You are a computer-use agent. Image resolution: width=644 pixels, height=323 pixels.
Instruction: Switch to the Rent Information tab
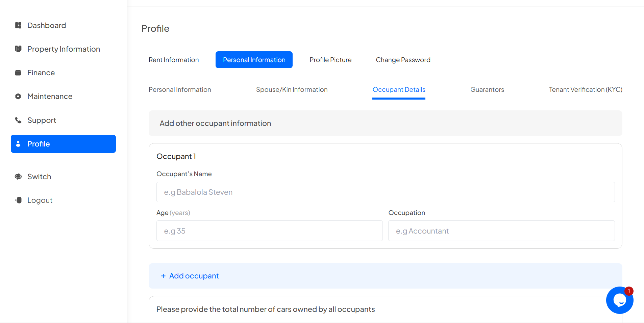[174, 60]
